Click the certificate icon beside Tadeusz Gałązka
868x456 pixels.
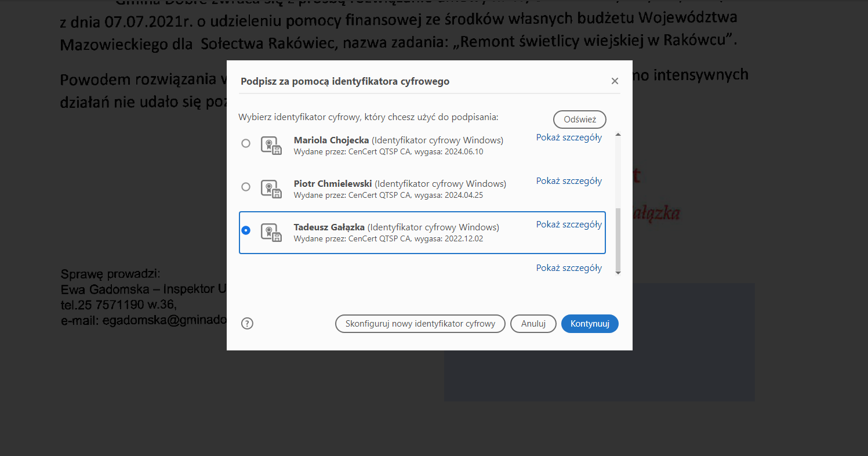click(x=271, y=232)
